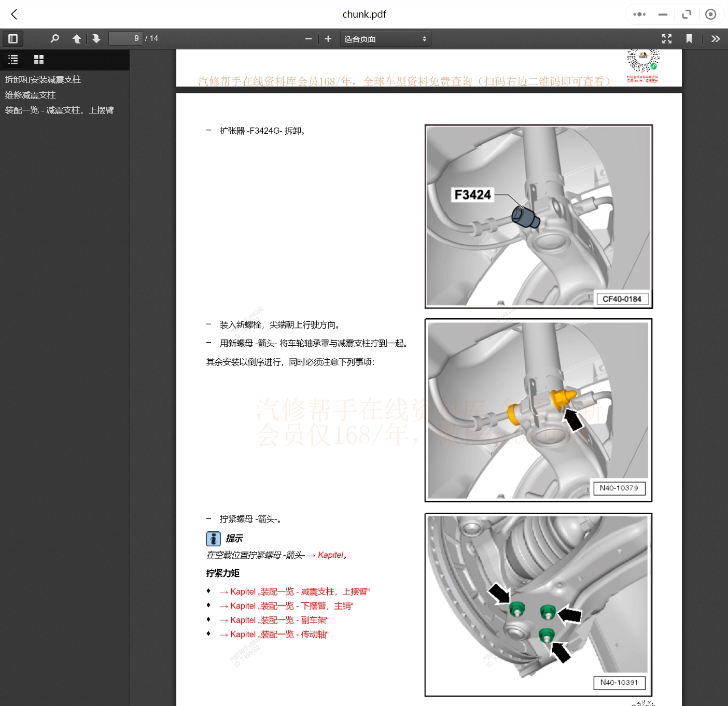Follow the Kapitel 装配一览 - 传动轴 link
The width and height of the screenshot is (728, 706).
(274, 634)
